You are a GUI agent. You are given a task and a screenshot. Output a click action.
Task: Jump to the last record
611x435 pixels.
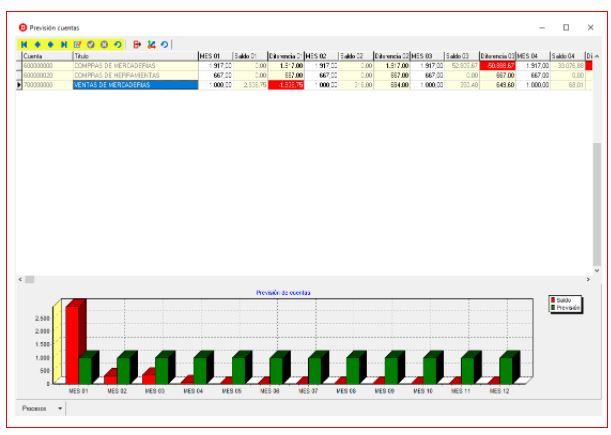click(64, 45)
